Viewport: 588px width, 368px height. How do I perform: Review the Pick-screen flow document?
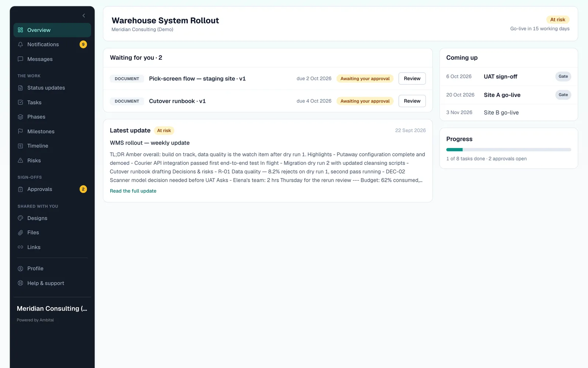(412, 78)
